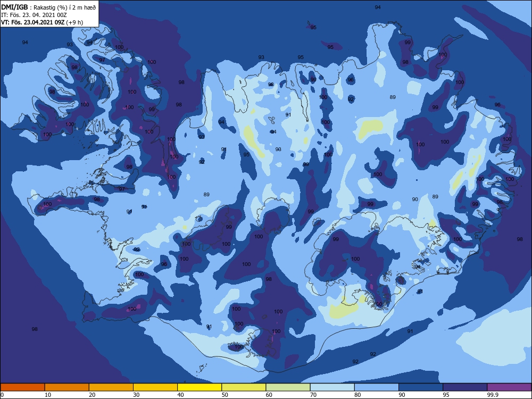Click the '30' legend tick label
Image resolution: width=532 pixels, height=399 pixels.
136,395
